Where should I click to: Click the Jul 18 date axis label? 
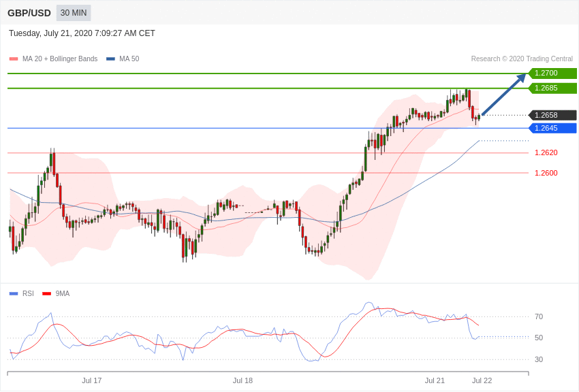[x=242, y=380]
